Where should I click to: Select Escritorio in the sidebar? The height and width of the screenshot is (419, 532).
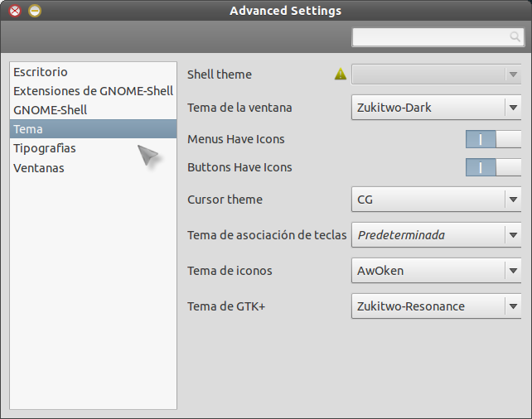tap(41, 72)
